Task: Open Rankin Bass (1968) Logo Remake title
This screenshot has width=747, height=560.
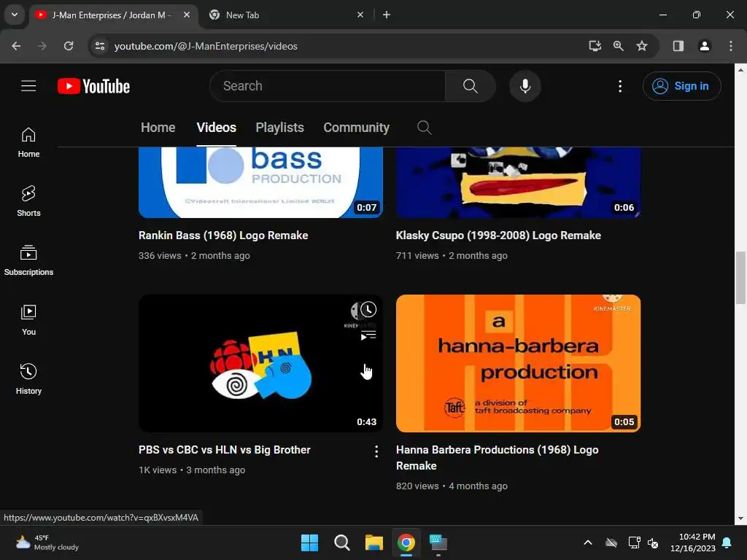Action: (223, 236)
